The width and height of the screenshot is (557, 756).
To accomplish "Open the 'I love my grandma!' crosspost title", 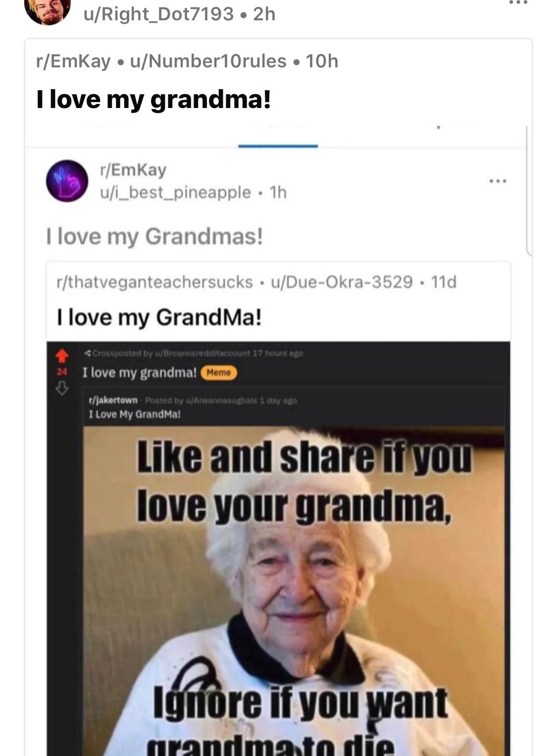I will pos(153,100).
